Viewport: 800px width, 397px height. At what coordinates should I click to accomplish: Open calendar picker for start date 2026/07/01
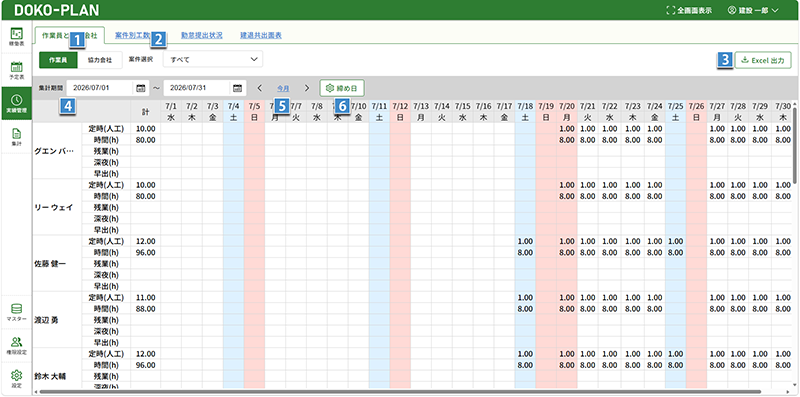(x=141, y=88)
